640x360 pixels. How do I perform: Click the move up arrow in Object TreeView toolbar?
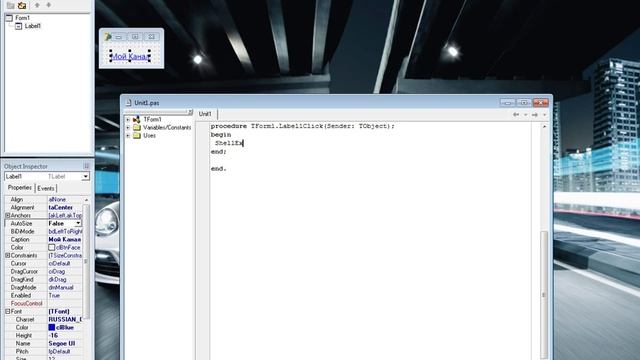37,5
